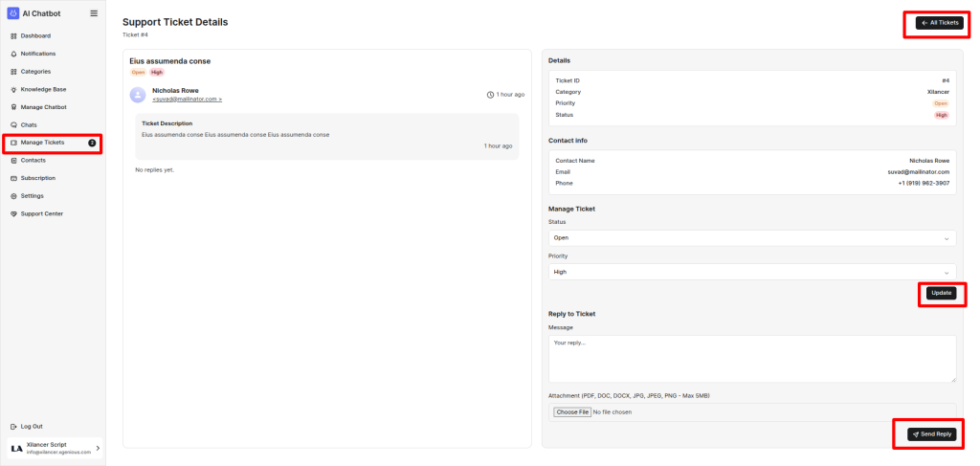Click the hamburger menu icon in sidebar header
The width and height of the screenshot is (980, 466).
(x=93, y=13)
